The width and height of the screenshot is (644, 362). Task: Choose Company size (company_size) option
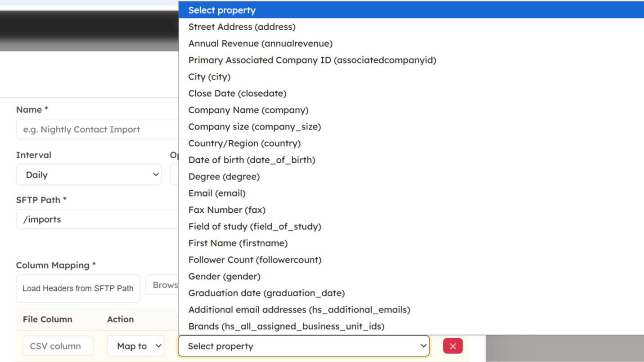(411, 126)
